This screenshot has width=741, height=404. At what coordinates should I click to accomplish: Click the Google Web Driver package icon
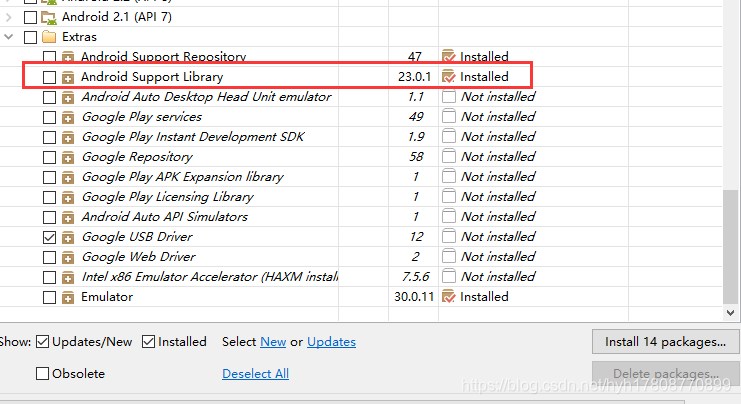click(68, 257)
